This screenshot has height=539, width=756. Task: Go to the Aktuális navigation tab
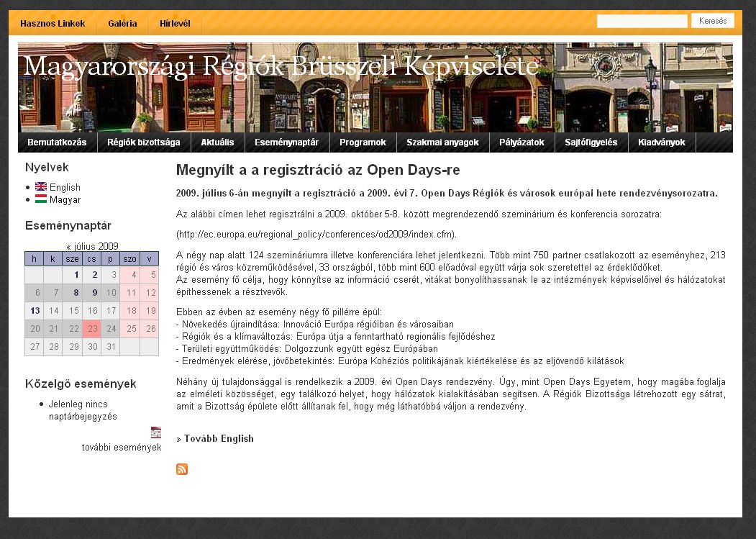click(217, 142)
